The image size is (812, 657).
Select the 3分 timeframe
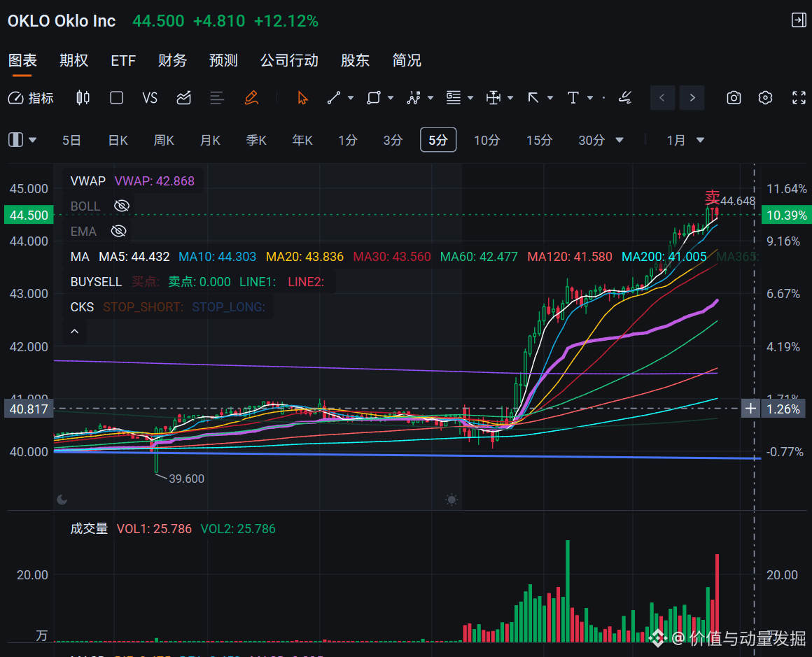pyautogui.click(x=393, y=141)
